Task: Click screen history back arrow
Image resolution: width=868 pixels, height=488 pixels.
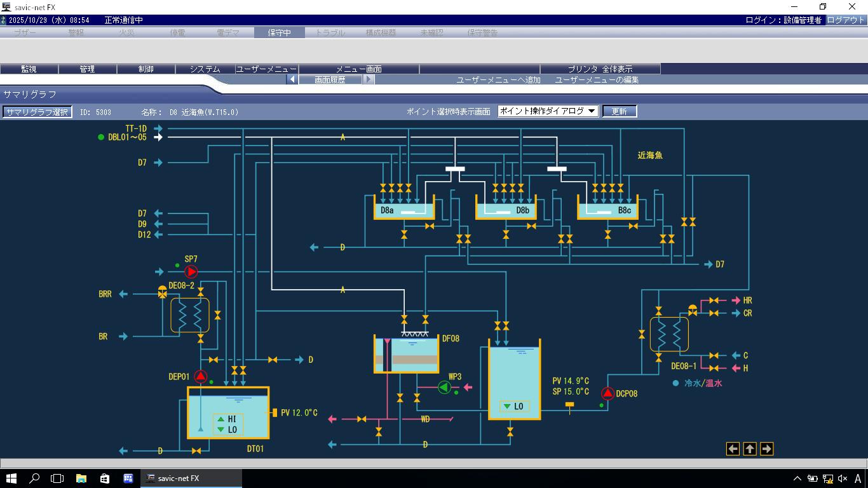Action: coord(292,79)
